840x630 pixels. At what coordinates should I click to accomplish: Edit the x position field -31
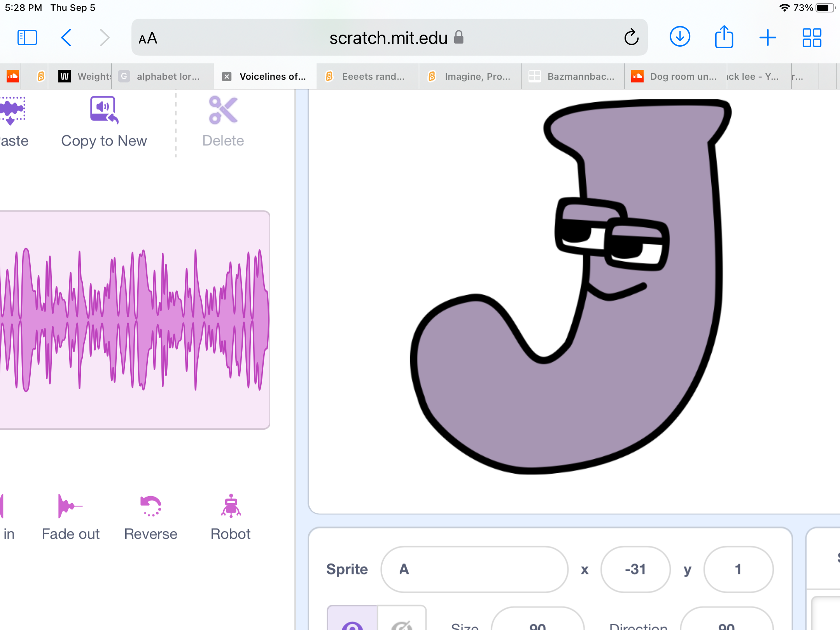(635, 569)
